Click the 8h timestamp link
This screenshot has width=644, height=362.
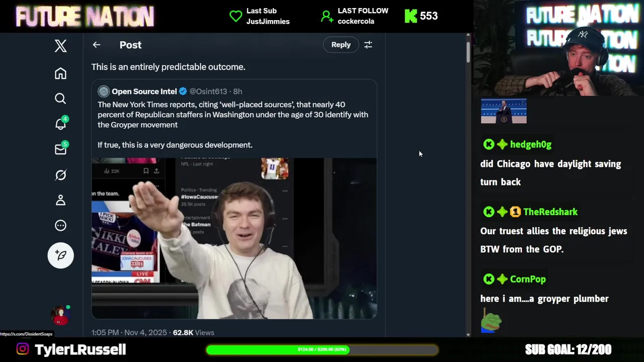point(237,91)
